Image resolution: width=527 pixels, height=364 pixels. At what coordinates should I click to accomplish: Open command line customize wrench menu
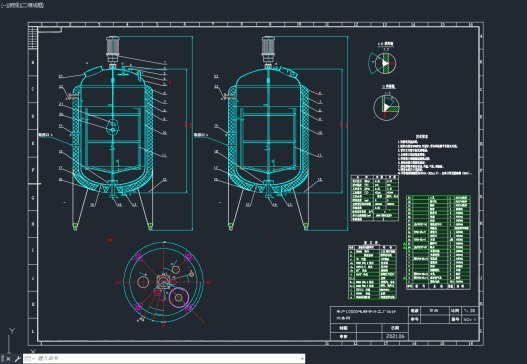17,359
